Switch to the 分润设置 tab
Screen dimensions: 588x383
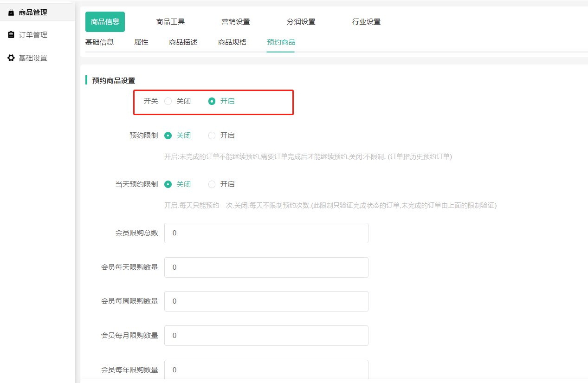click(x=301, y=22)
